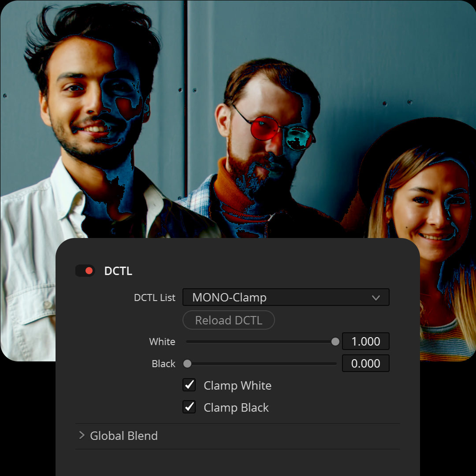Image resolution: width=476 pixels, height=476 pixels.
Task: Select the White value field showing 1.000
Action: point(365,342)
